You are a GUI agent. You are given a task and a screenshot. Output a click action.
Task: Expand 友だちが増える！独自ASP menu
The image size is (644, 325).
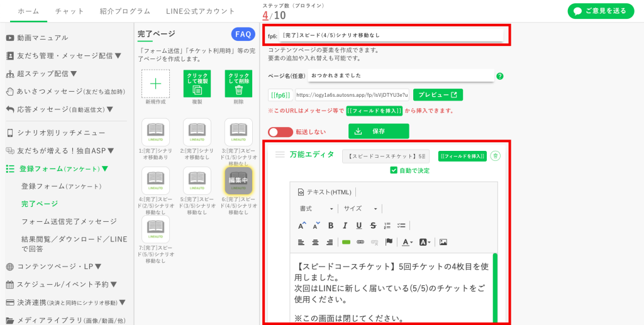[60, 151]
